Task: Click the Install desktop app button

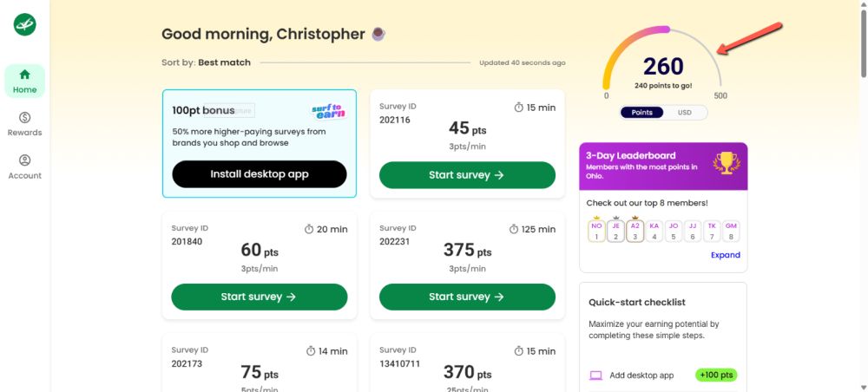Action: point(259,174)
